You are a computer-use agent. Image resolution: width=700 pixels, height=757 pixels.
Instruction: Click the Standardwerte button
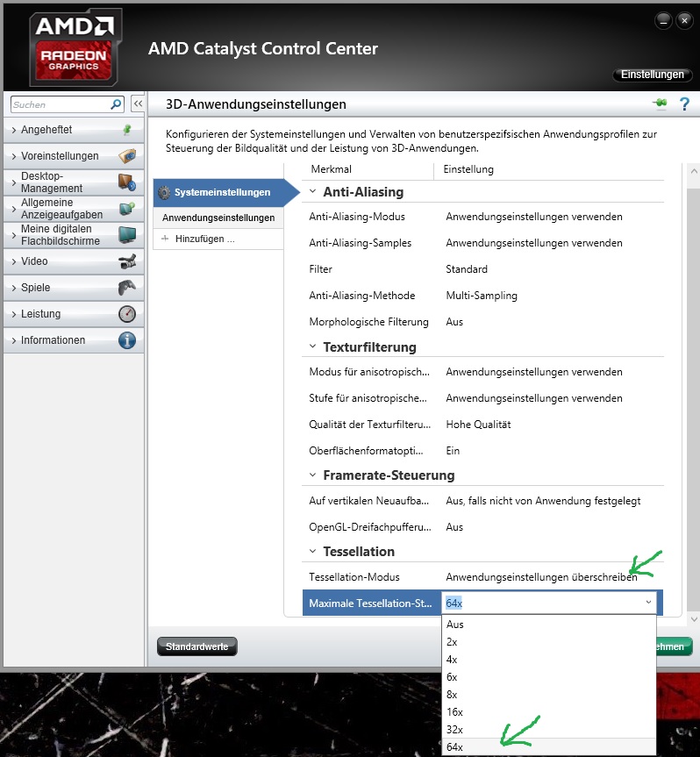197,646
